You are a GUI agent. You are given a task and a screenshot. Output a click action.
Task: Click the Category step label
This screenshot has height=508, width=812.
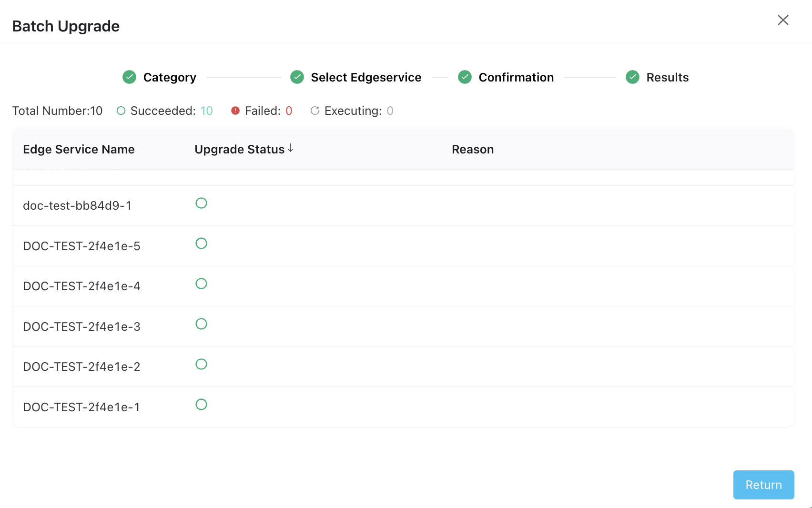[169, 77]
